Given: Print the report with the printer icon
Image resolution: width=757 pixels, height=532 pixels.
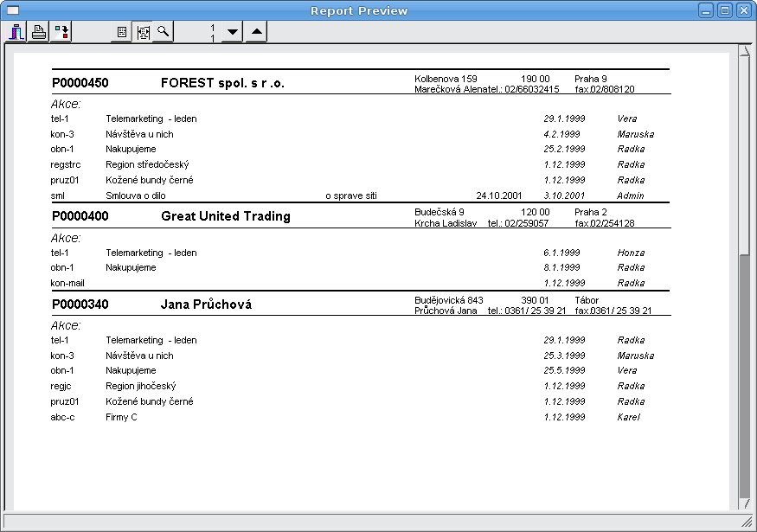Looking at the screenshot, I should click(39, 33).
